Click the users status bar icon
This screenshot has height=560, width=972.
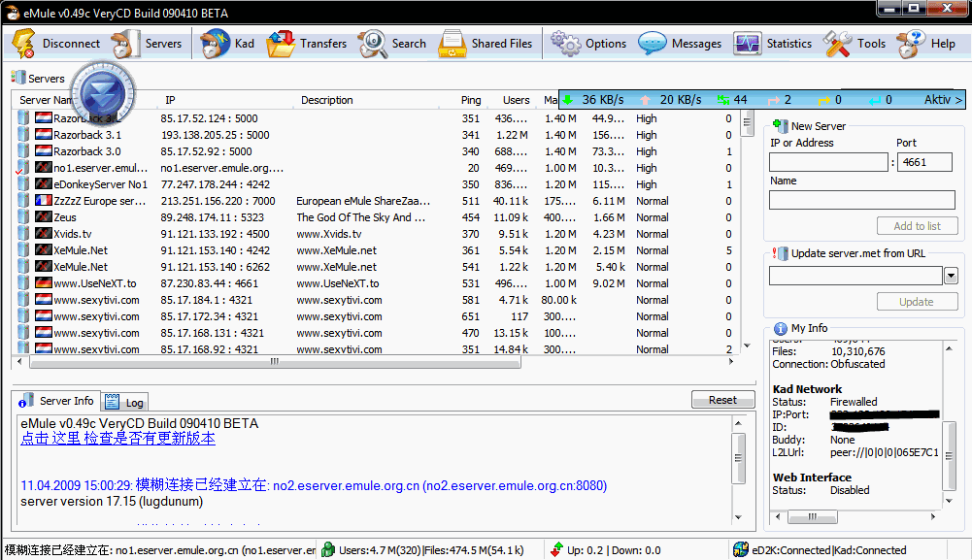click(328, 549)
